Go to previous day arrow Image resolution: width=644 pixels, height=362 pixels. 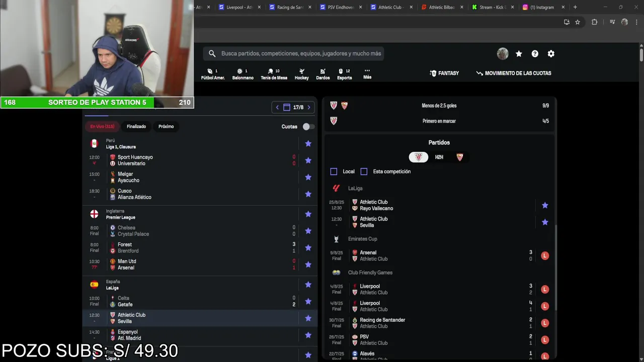click(x=277, y=108)
